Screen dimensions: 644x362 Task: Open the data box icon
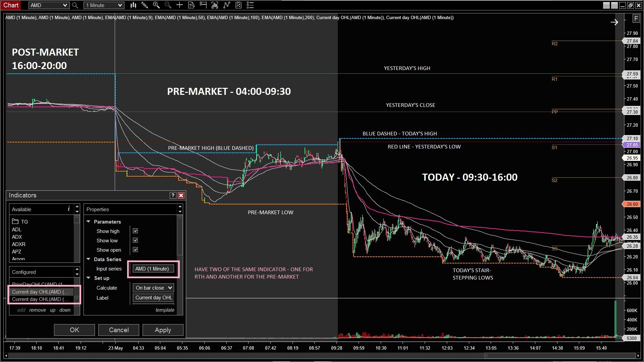(x=192, y=5)
